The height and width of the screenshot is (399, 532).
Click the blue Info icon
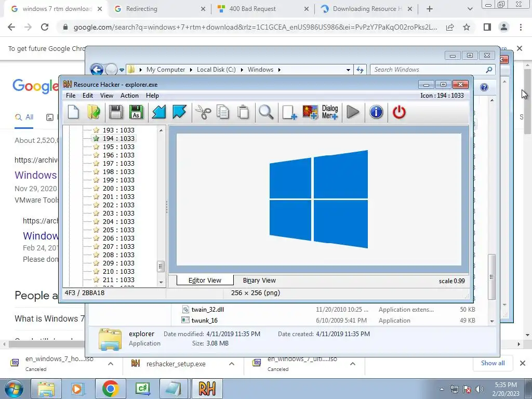[376, 112]
